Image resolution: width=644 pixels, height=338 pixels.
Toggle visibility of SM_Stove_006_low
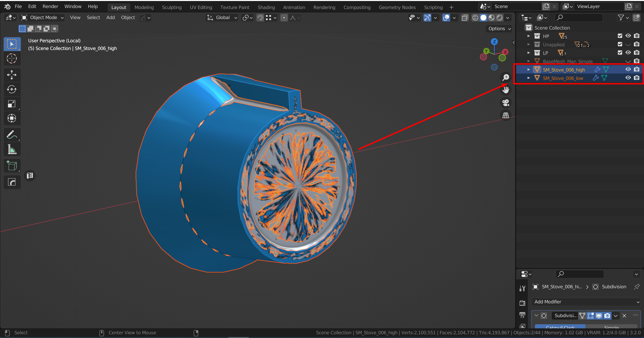pyautogui.click(x=628, y=78)
